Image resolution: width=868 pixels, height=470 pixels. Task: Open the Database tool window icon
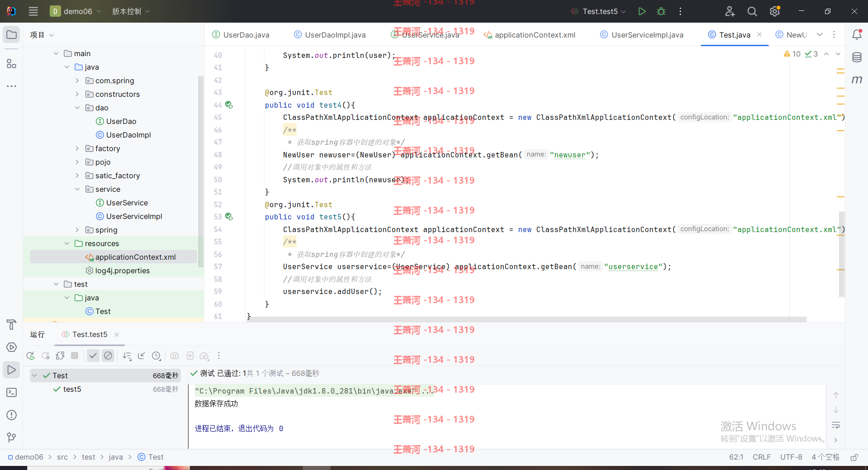[x=857, y=57]
